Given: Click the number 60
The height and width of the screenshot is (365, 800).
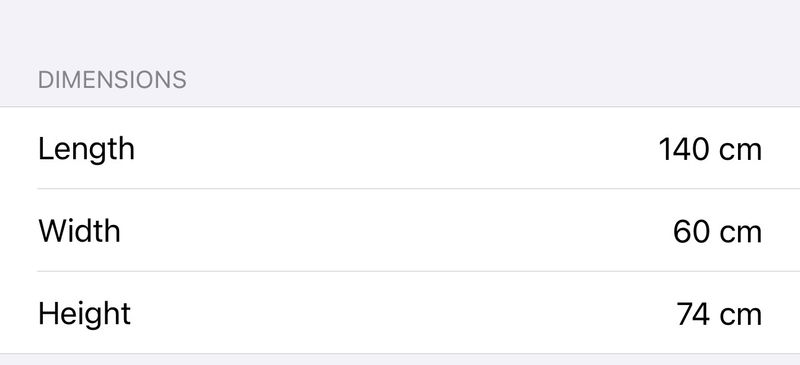Looking at the screenshot, I should (x=691, y=232).
